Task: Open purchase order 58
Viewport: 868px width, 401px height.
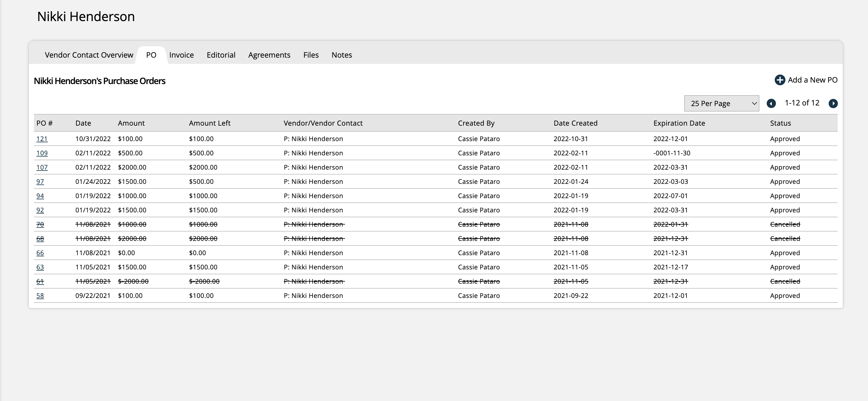Action: click(x=40, y=296)
